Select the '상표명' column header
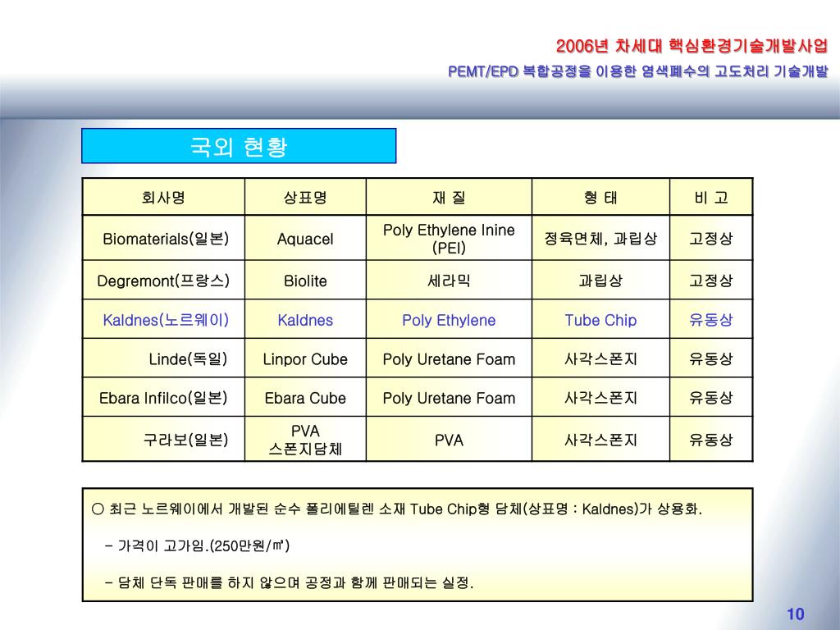The height and width of the screenshot is (630, 840). [x=305, y=198]
